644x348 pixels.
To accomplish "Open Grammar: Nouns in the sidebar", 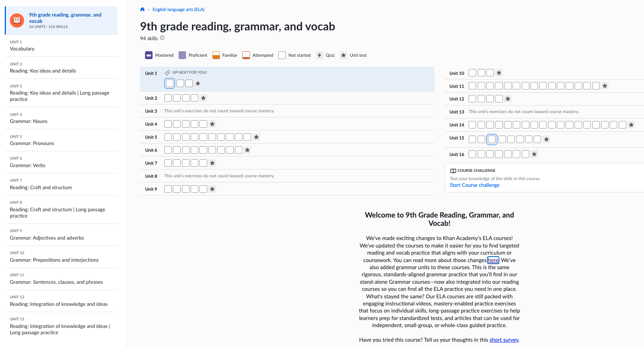I will [x=61, y=118].
